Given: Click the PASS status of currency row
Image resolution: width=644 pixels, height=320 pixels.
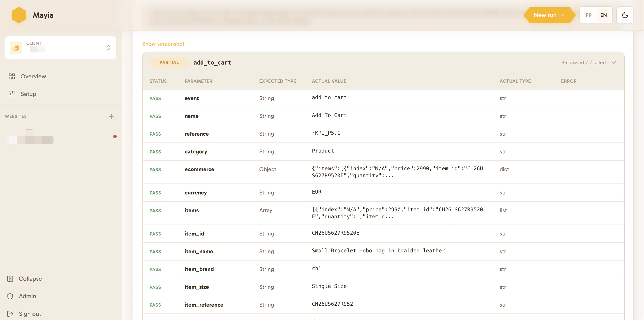Looking at the screenshot, I should coord(155,193).
